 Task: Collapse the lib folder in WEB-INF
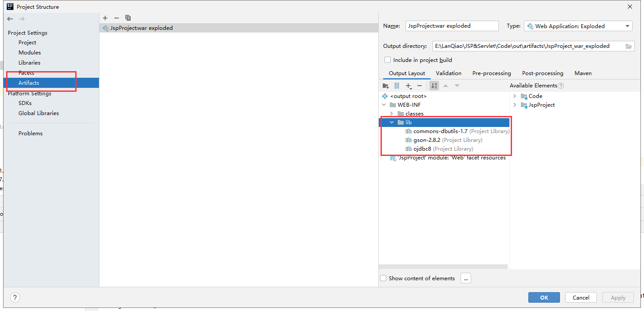[x=392, y=122]
